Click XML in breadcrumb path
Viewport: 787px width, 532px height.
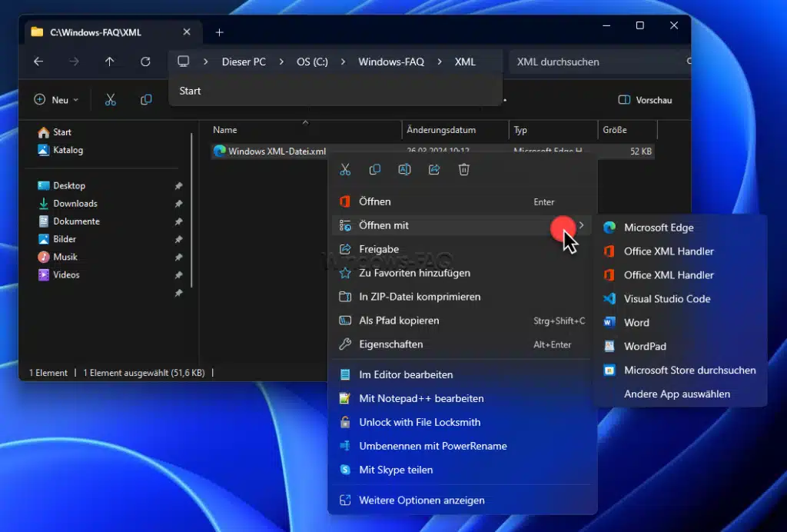point(465,62)
